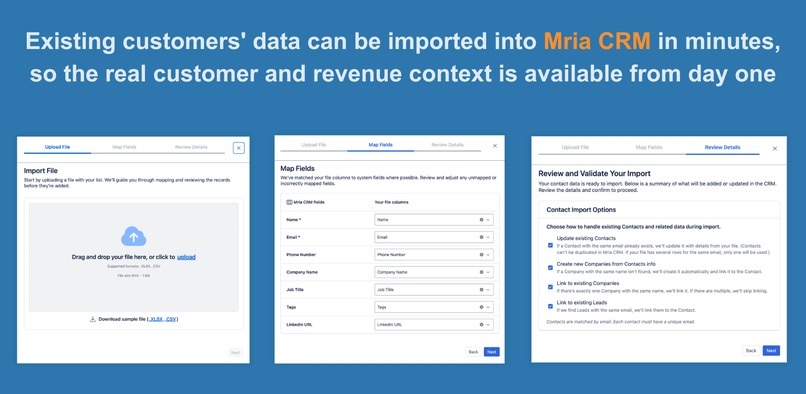Click the 'Your file columns' header text
This screenshot has width=806, height=394.
coord(391,202)
